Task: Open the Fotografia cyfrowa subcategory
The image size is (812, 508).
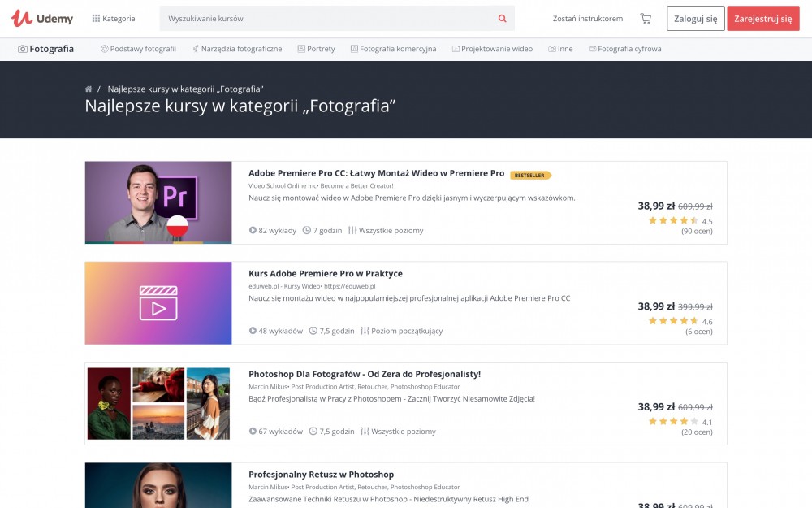Action: pos(625,49)
